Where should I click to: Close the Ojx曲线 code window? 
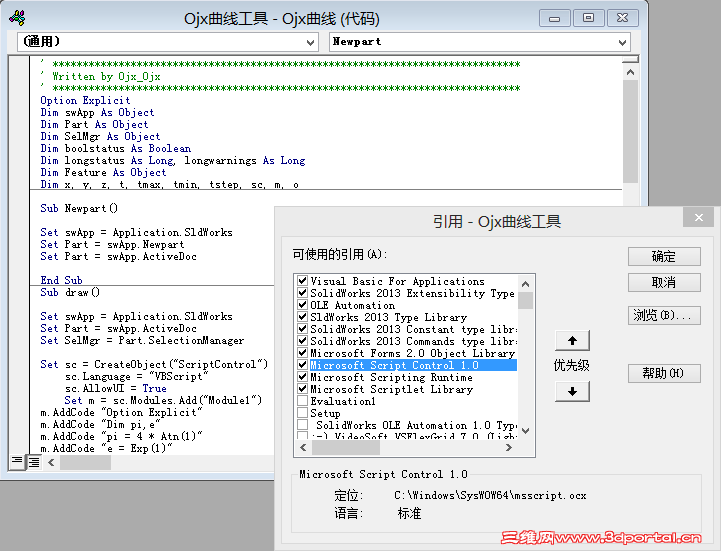point(623,18)
